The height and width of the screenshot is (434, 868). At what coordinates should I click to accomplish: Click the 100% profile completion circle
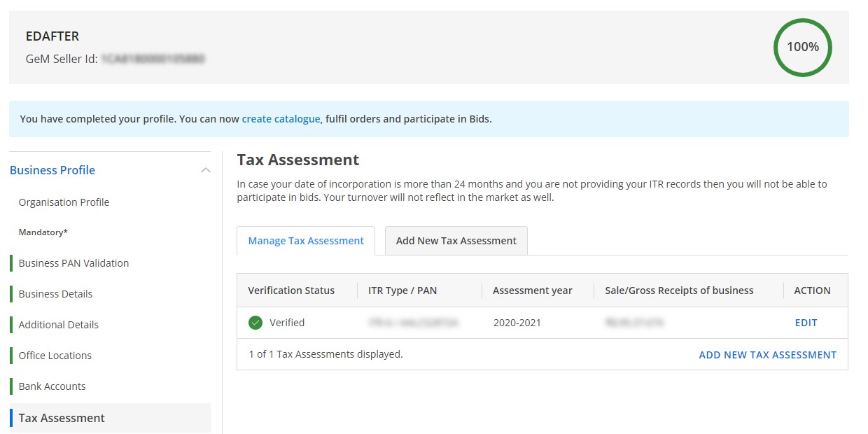802,48
